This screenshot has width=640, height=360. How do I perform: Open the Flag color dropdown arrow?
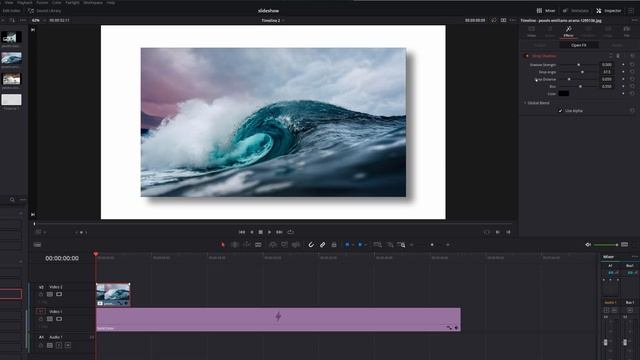(353, 245)
